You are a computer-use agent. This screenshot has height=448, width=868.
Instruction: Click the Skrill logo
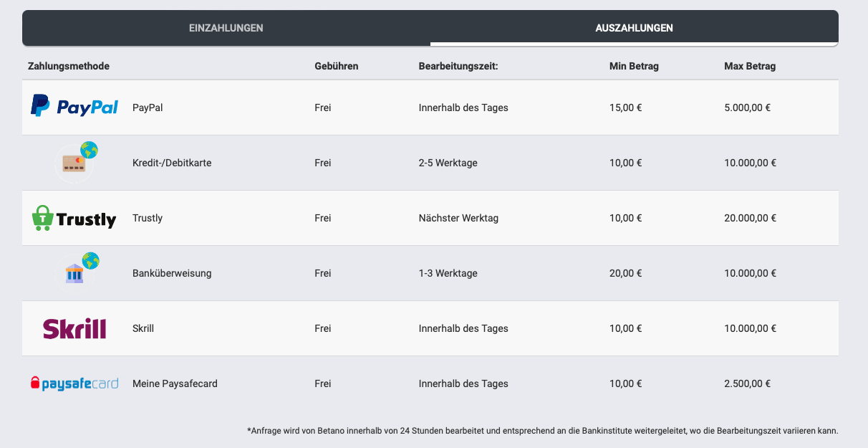(74, 328)
